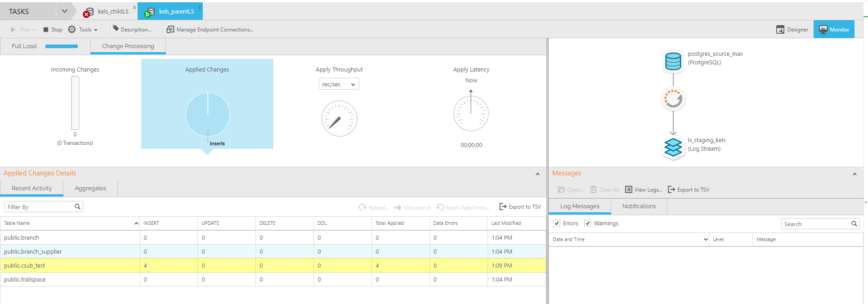Image resolution: width=868 pixels, height=304 pixels.
Task: Open the Tools gear menu
Action: [x=72, y=30]
